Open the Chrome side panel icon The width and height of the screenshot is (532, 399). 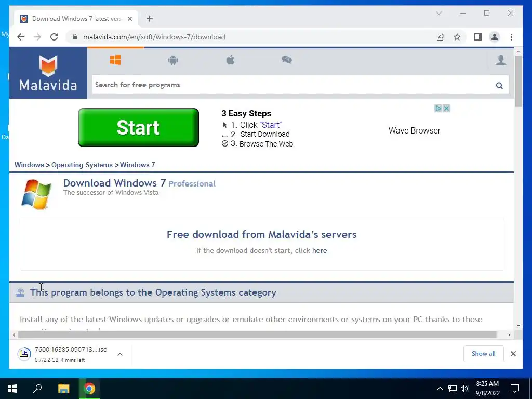(x=478, y=37)
